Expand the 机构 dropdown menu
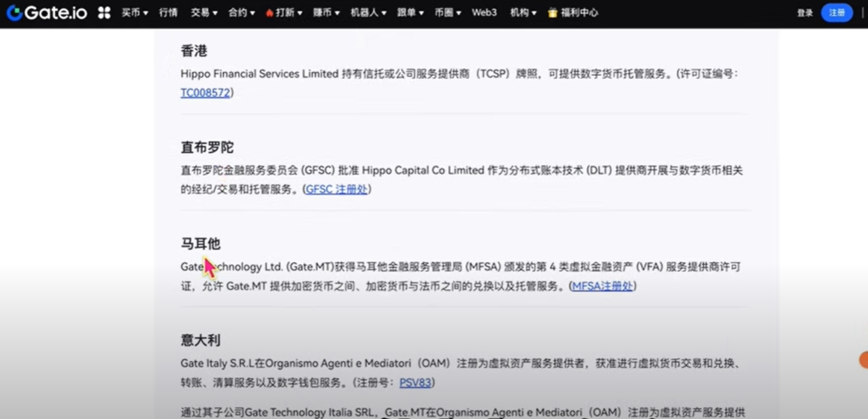Viewport: 868px width, 419px height. (523, 13)
